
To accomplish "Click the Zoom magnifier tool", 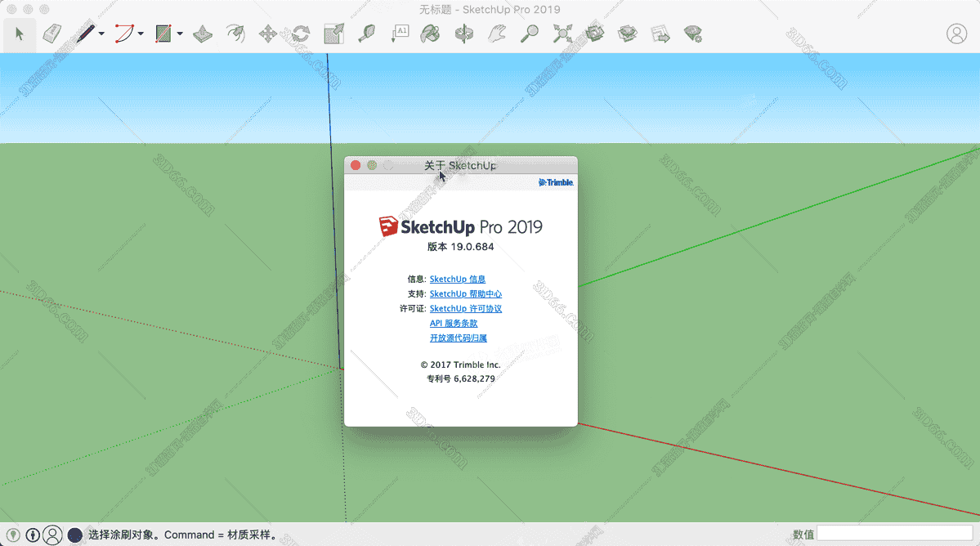I will click(530, 34).
